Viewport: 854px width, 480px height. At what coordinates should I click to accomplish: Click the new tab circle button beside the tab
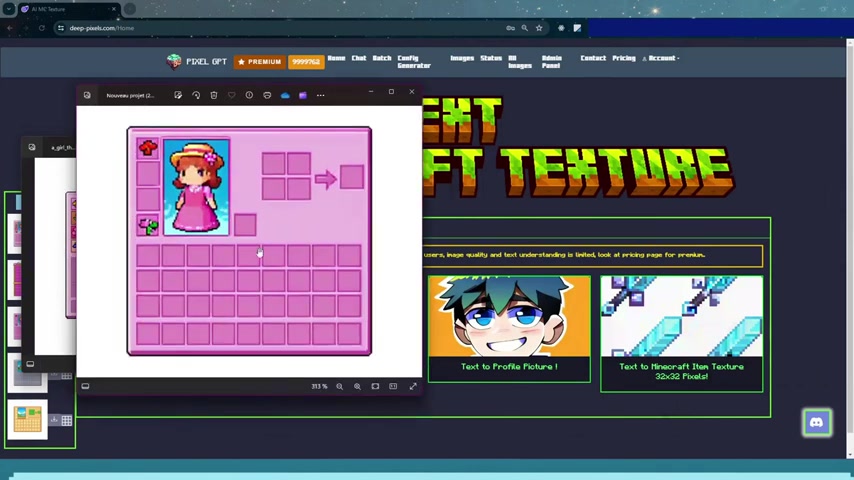tap(130, 9)
